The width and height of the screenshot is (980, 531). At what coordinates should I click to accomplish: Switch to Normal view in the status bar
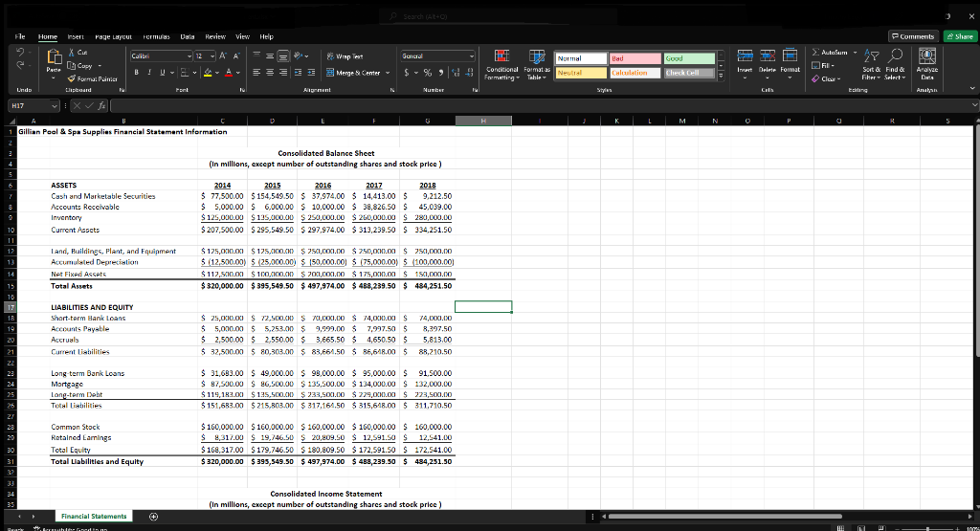(841, 528)
